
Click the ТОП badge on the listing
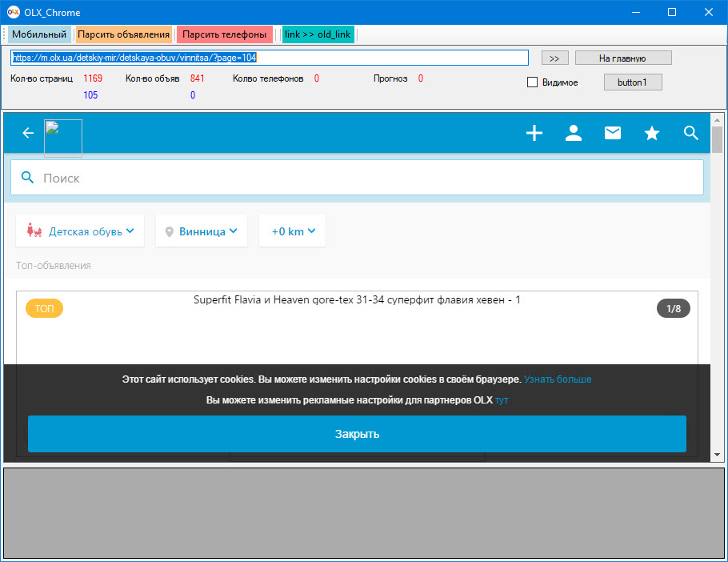[x=45, y=308]
